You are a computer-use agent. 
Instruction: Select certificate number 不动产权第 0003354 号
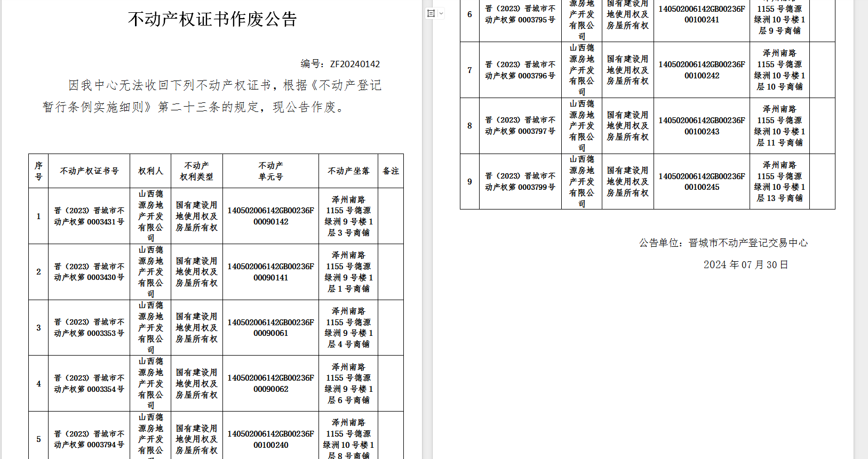tap(89, 389)
